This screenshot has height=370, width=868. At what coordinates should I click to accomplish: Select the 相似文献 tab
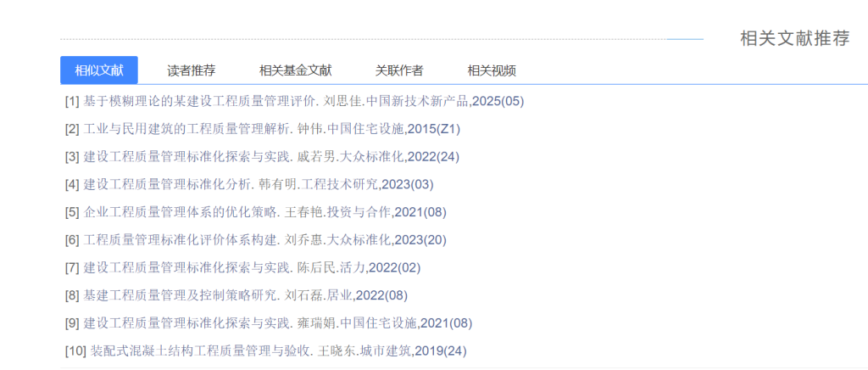coord(99,70)
